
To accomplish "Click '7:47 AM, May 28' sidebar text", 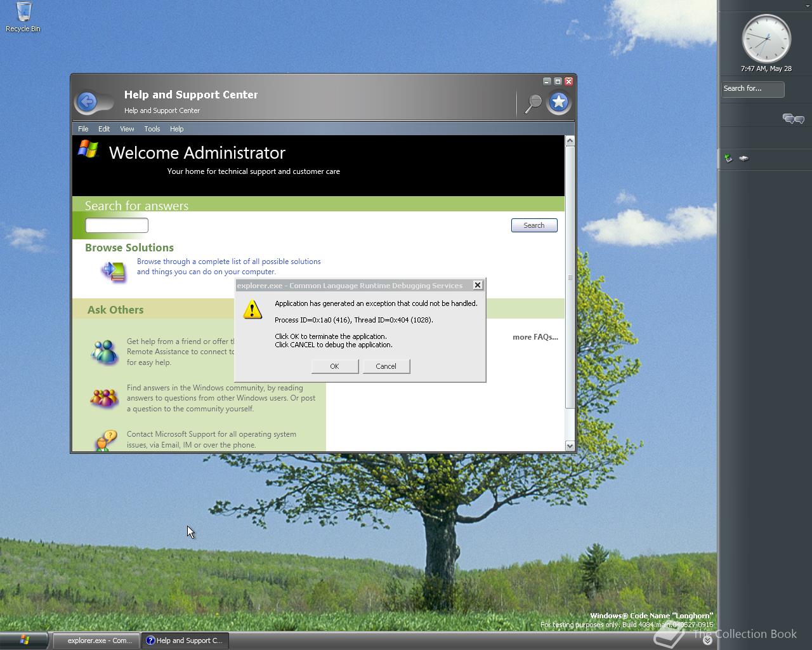I will [x=766, y=69].
